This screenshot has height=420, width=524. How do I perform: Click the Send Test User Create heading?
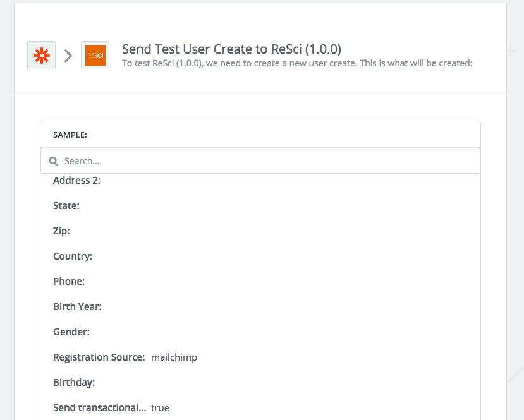[x=231, y=49]
